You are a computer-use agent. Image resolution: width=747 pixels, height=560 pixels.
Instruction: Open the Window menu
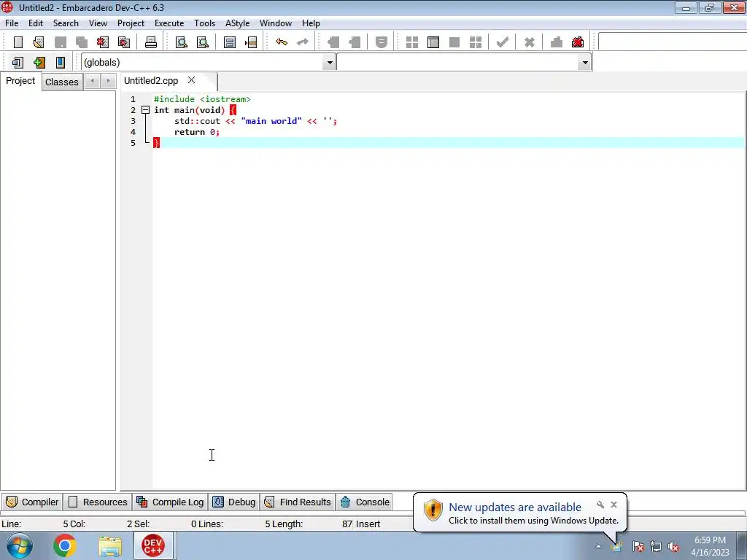[275, 23]
